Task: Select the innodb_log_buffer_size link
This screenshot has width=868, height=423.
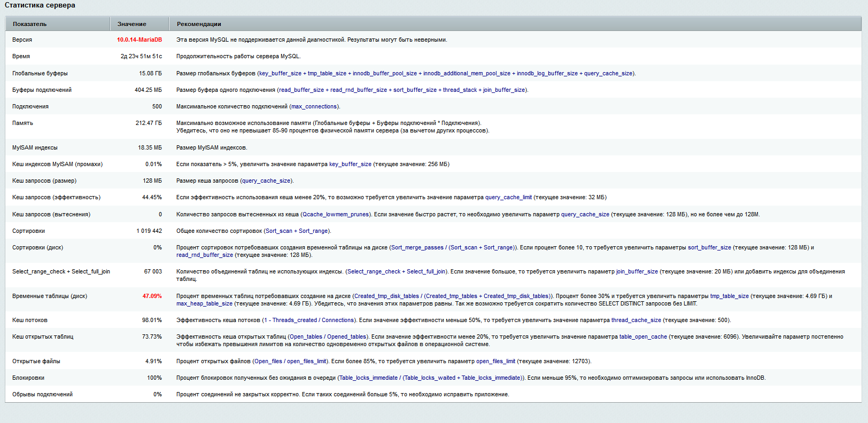Action: point(547,73)
